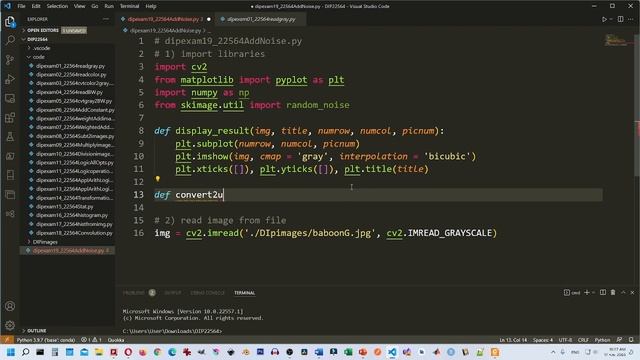Click errors and warnings count in status bar
Image resolution: width=640 pixels, height=360 pixels.
(x=91, y=340)
